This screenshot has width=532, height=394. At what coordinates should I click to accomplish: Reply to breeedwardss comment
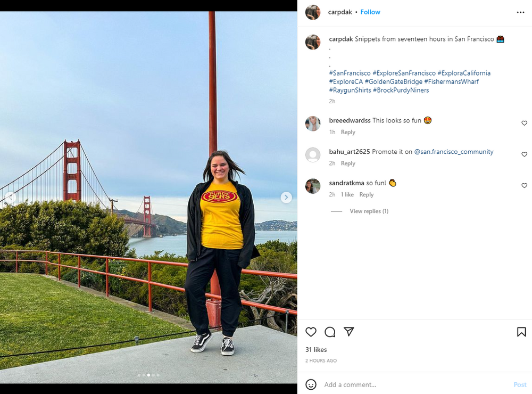pos(348,132)
